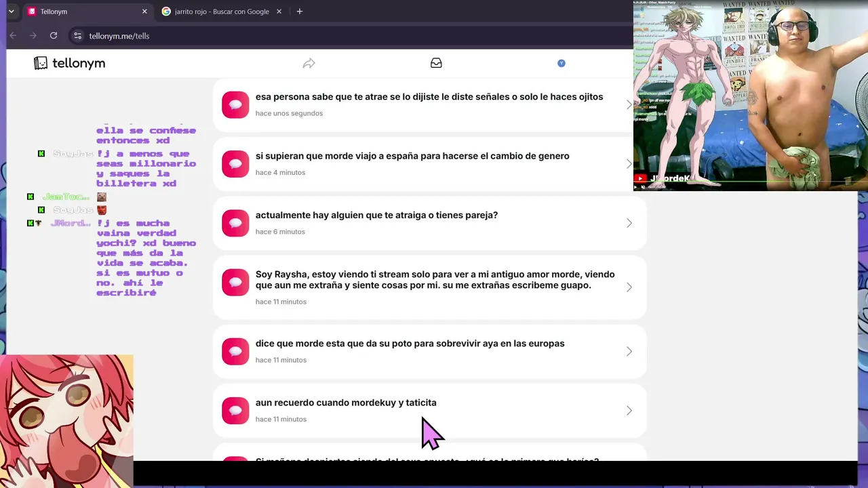Switch to the Tellonym tab

point(87,12)
